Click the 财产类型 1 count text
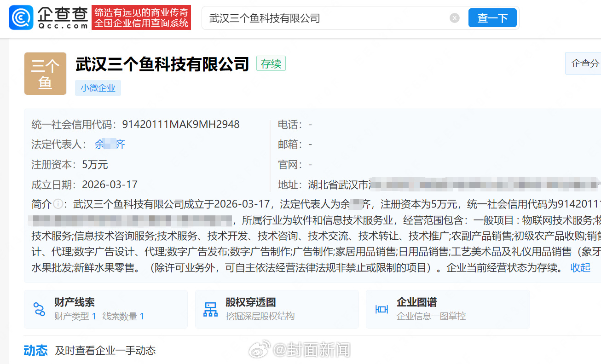601x364 pixels. [x=75, y=316]
